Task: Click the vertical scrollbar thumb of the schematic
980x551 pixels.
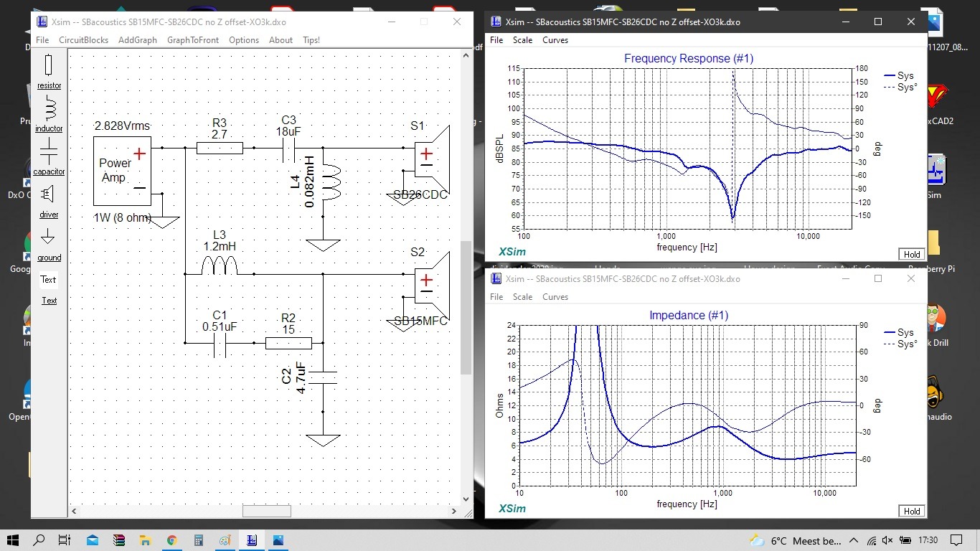Action: click(466, 307)
